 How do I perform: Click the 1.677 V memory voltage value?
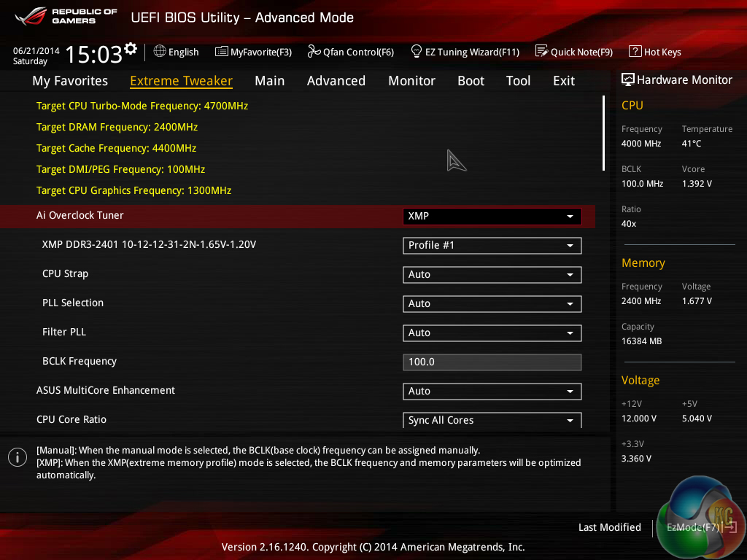click(x=697, y=301)
